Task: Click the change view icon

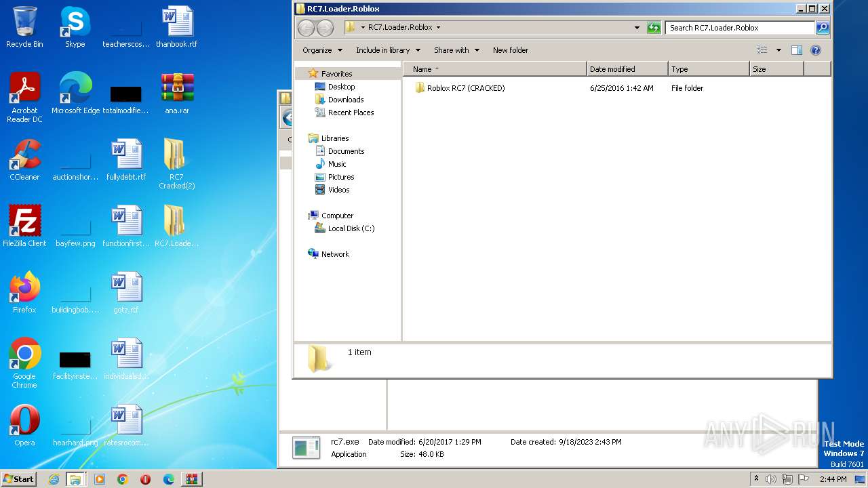Action: [x=762, y=50]
